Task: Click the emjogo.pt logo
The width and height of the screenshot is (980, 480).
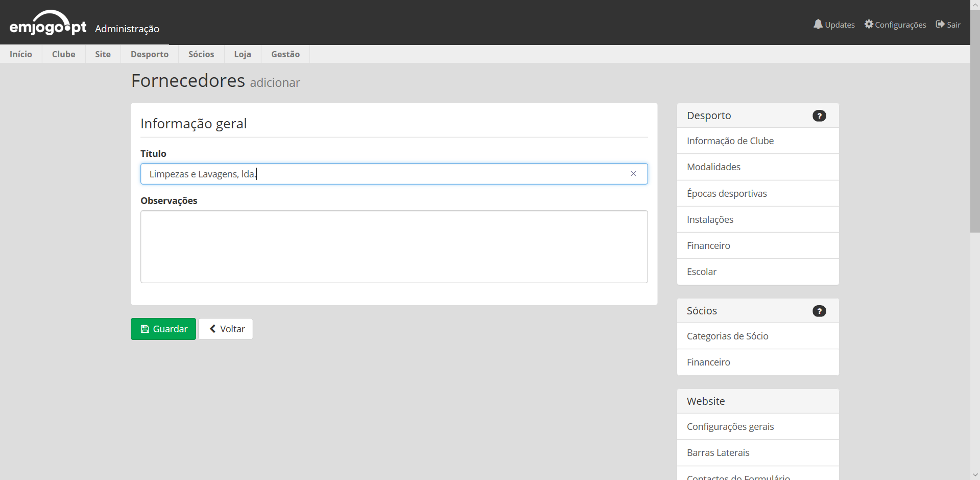Action: 48,24
